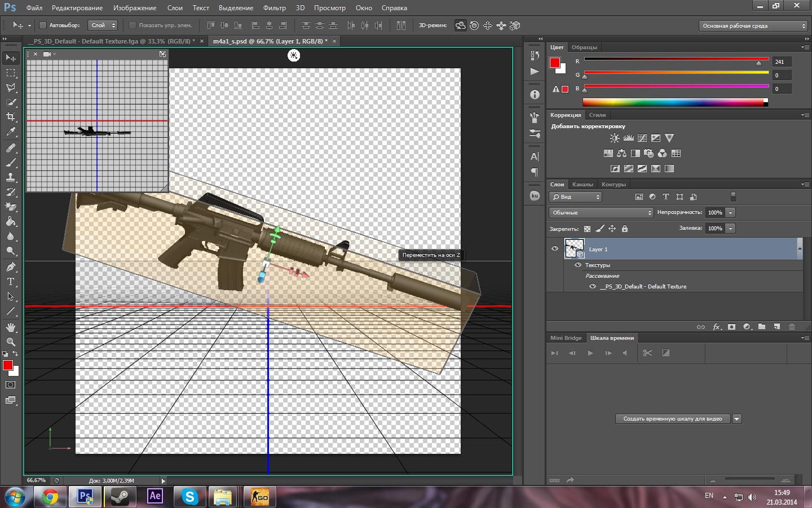
Task: Add Brightness/Contrast adjustment
Action: (615, 138)
